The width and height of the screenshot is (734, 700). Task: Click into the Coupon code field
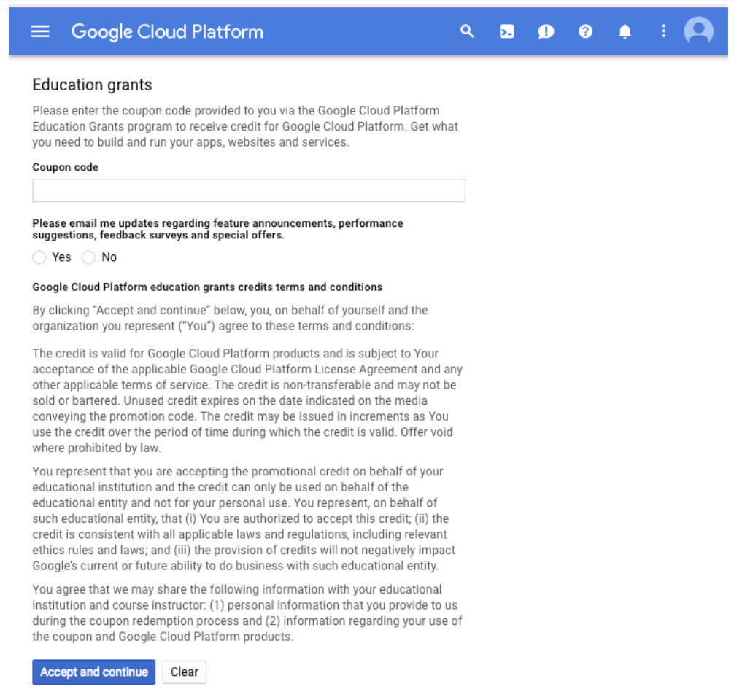[x=249, y=190]
